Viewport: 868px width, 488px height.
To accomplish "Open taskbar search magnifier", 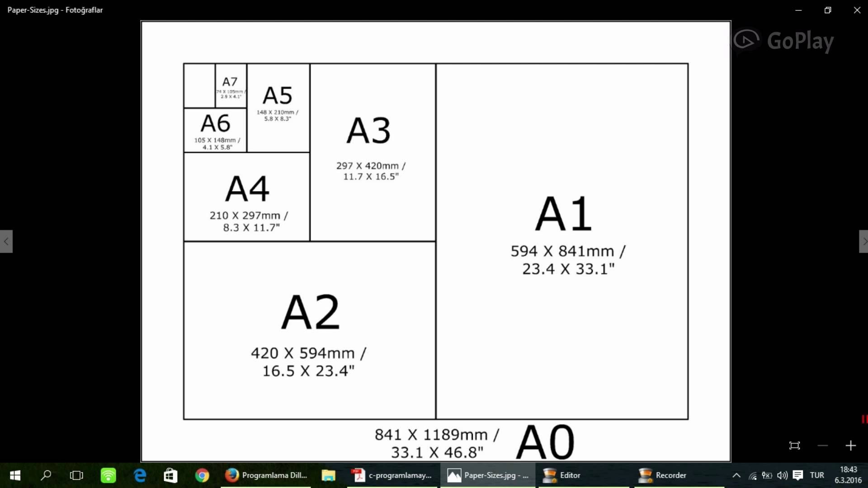I will pos(46,475).
